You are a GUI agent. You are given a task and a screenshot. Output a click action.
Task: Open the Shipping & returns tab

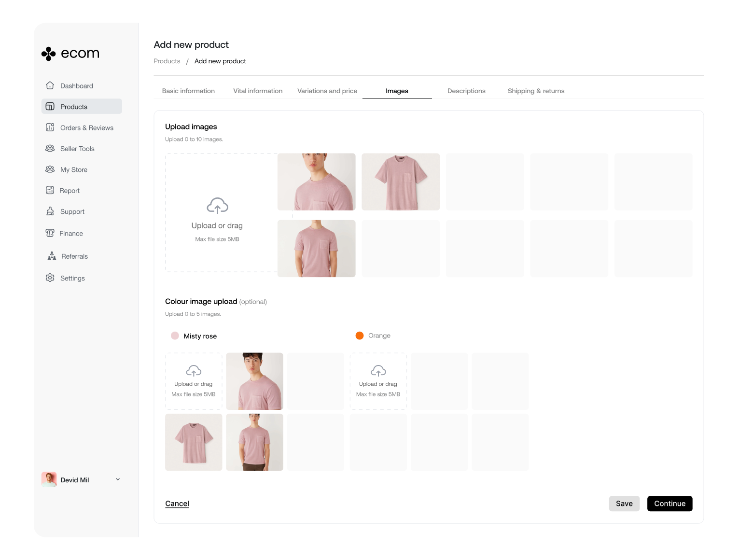(x=536, y=91)
